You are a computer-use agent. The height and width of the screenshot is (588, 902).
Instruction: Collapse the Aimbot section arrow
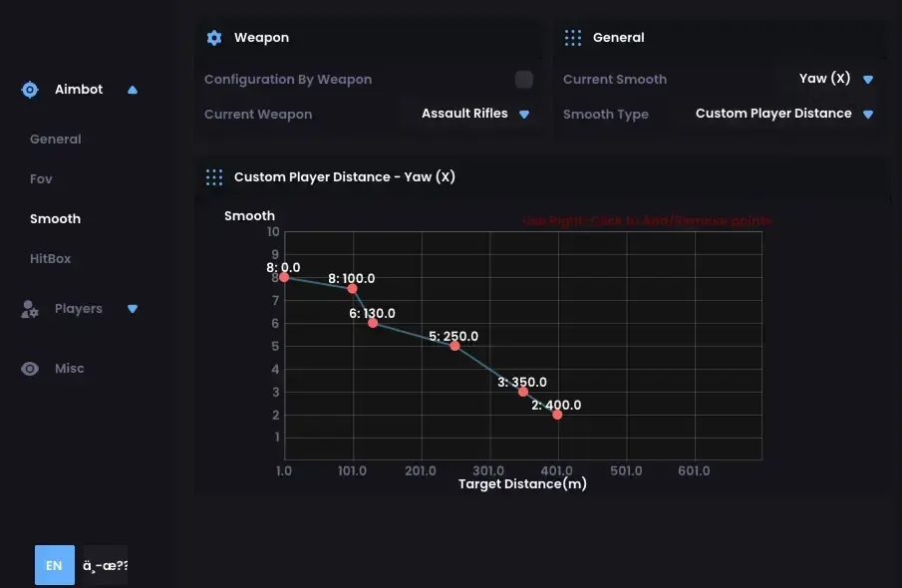pyautogui.click(x=133, y=90)
